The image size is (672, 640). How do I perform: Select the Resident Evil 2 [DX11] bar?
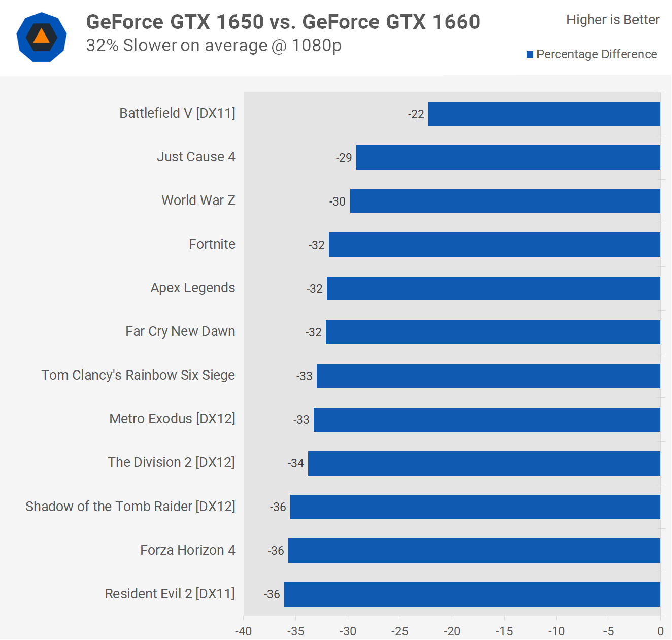pos(472,594)
